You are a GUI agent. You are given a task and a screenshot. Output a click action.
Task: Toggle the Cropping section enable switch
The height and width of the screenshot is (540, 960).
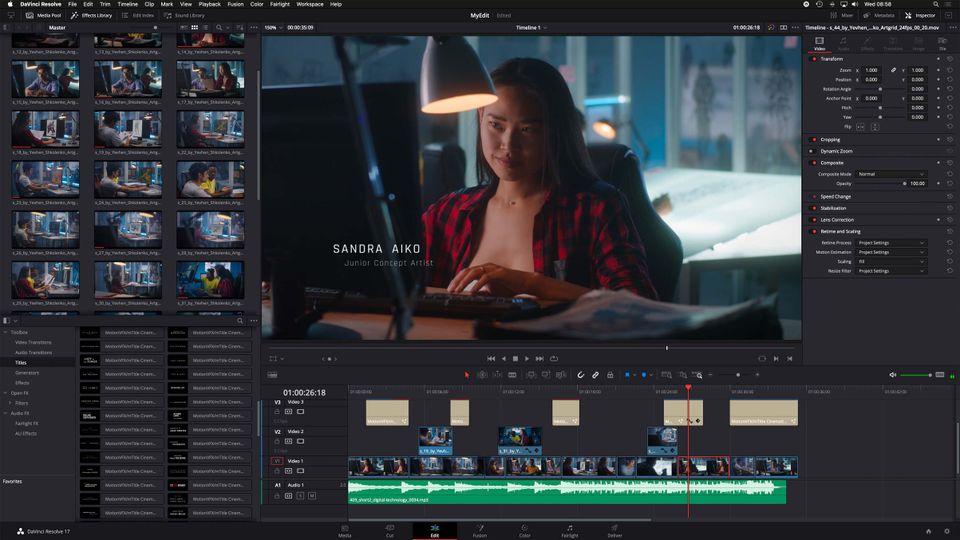tap(814, 140)
